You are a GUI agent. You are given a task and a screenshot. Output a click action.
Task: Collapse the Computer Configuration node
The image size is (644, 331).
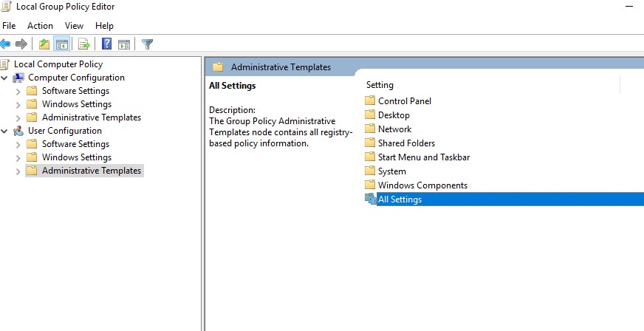coord(4,78)
